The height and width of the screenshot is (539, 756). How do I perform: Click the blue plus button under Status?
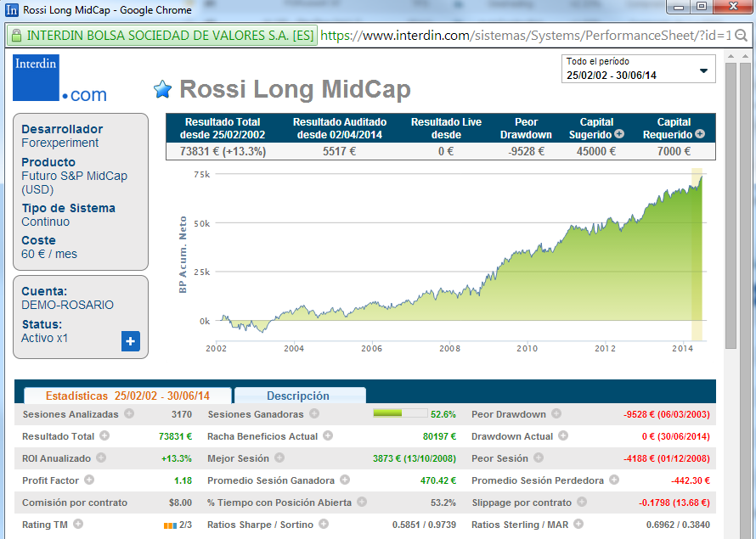click(130, 341)
